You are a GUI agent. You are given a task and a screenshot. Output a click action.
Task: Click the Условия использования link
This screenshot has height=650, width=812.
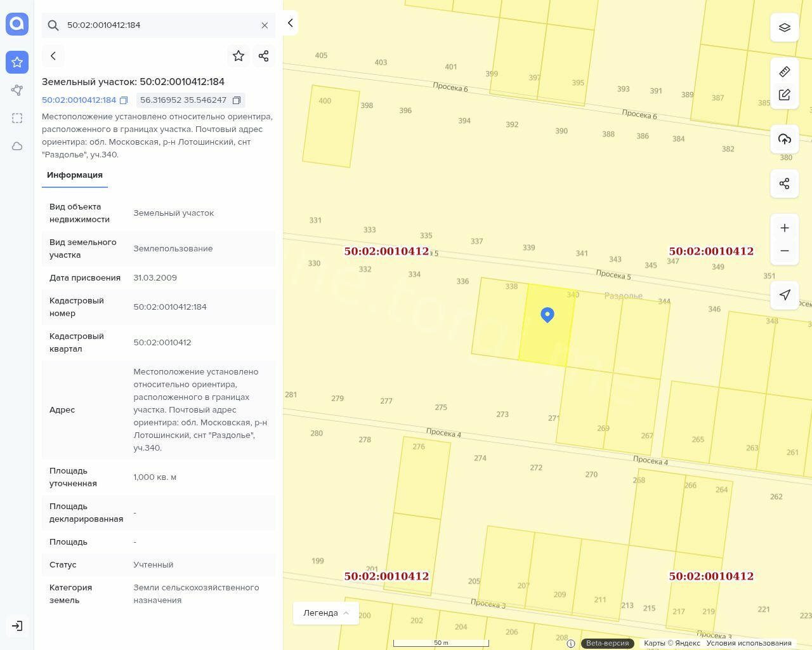coord(749,643)
